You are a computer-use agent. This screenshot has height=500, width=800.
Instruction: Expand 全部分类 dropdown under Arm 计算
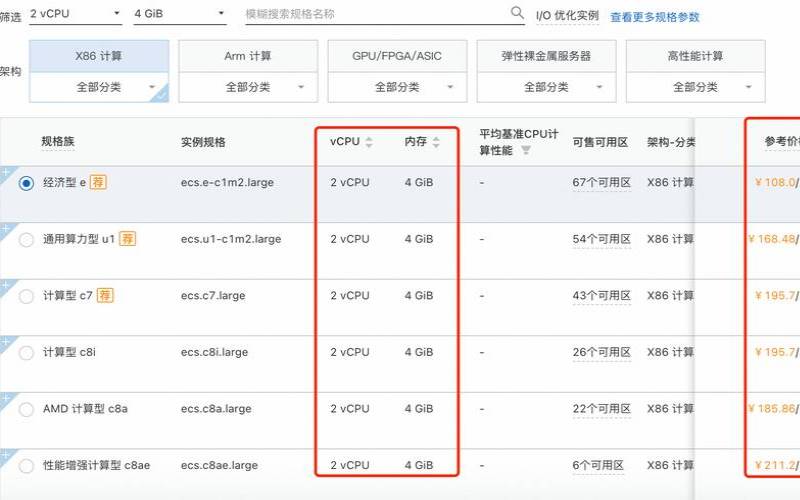pos(248,87)
